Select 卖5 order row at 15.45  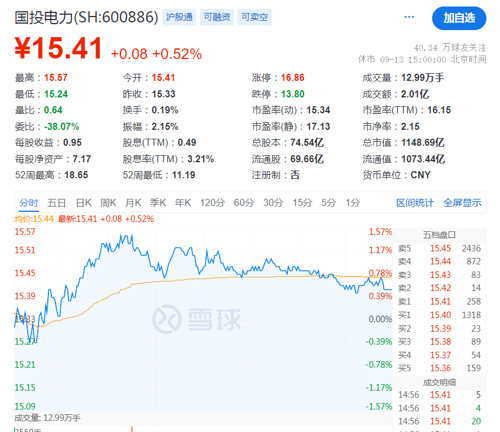[439, 249]
